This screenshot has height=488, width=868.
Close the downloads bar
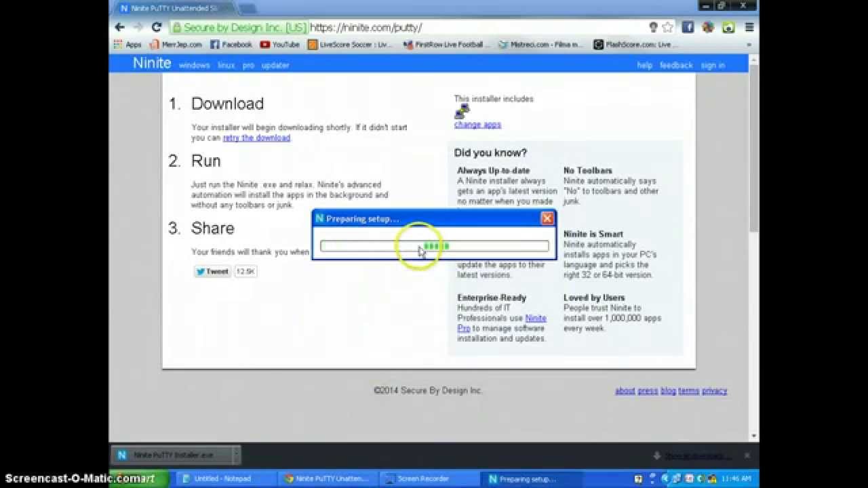[x=747, y=455]
